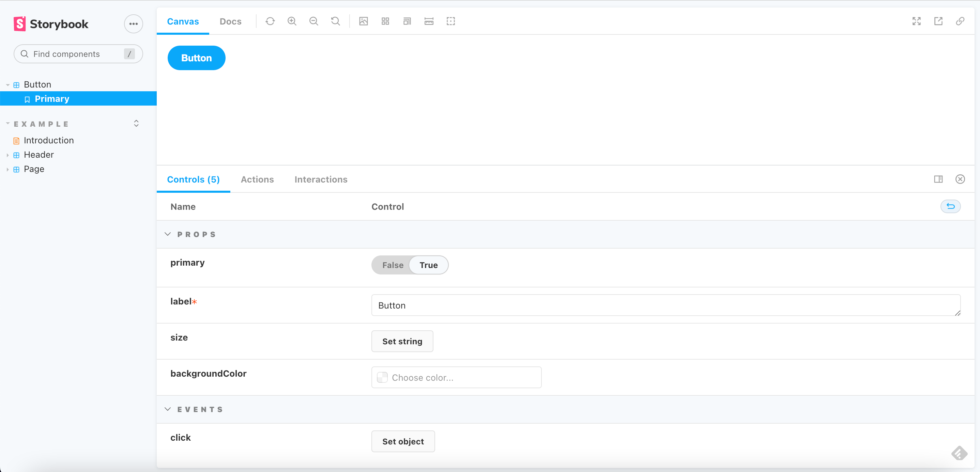
Task: Click the label textarea resize handle
Action: (x=958, y=313)
